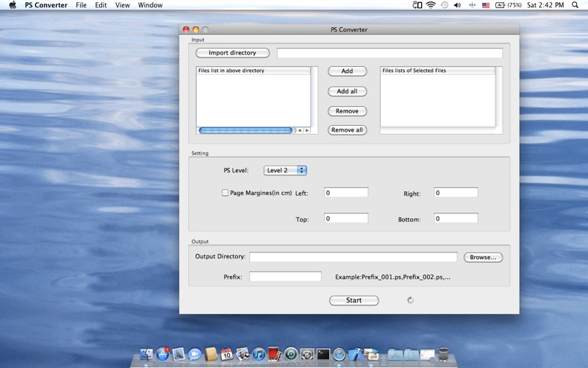Open the volume icon in the menu bar
The width and height of the screenshot is (588, 368).
[457, 5]
